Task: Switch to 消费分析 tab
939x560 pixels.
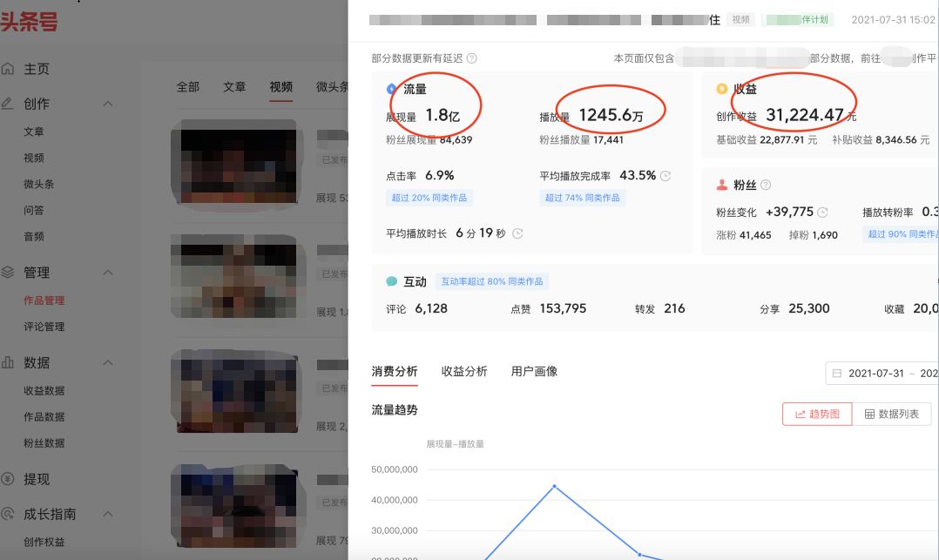Action: [394, 371]
